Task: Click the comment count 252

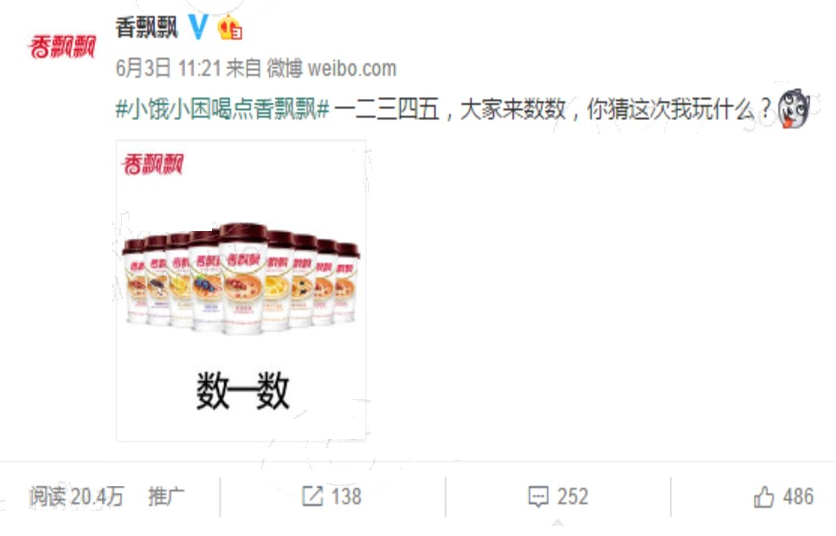Action: click(x=573, y=497)
